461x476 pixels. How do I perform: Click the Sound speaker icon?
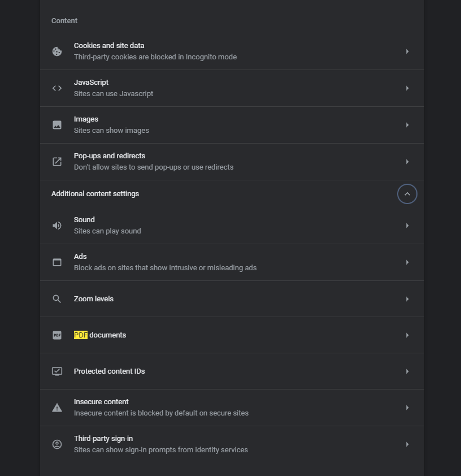(57, 226)
